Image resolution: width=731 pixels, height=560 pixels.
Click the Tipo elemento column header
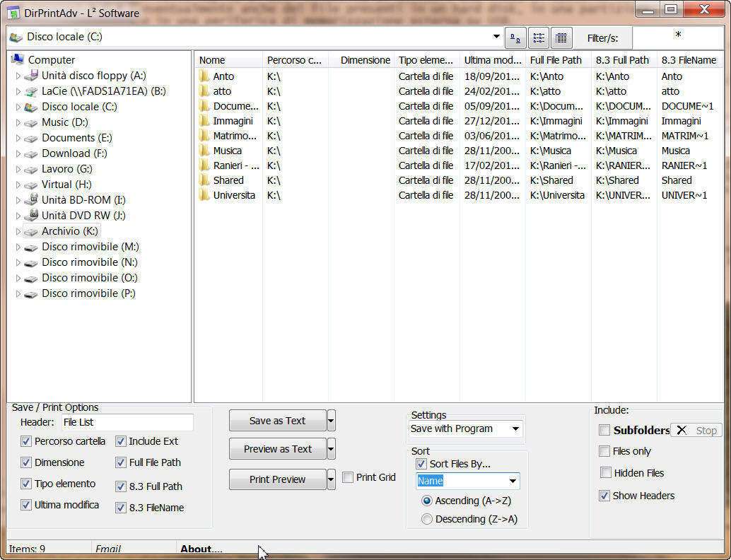pos(427,60)
